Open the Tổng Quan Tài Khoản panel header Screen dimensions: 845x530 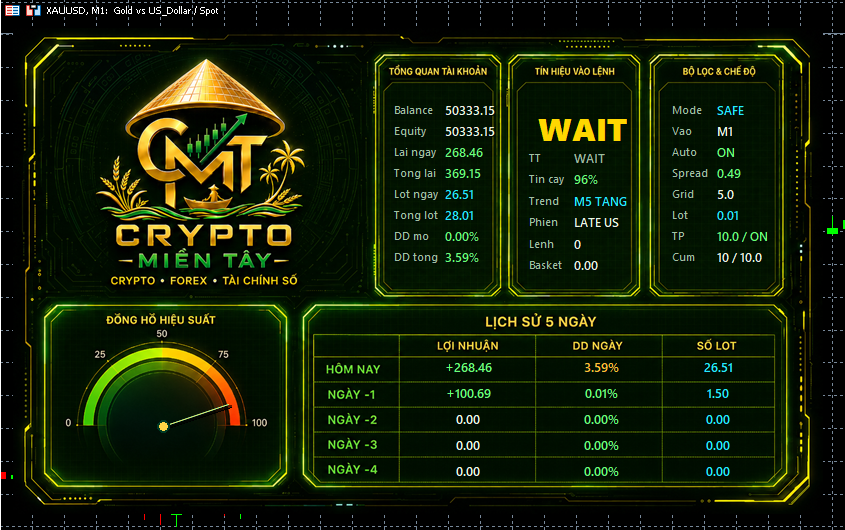pos(438,71)
